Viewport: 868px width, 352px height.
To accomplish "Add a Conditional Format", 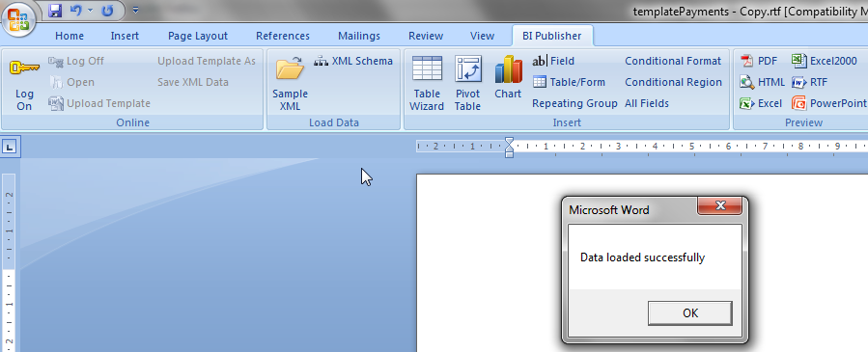I will [x=673, y=61].
